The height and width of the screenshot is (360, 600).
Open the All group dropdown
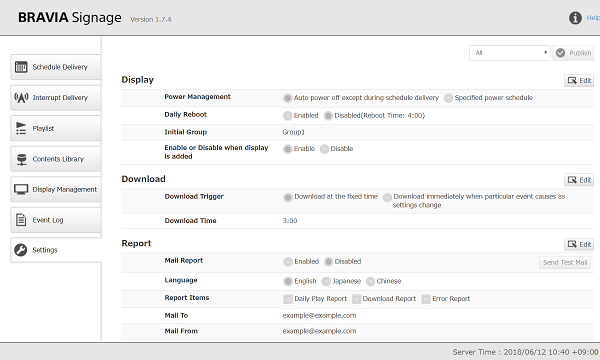(510, 53)
